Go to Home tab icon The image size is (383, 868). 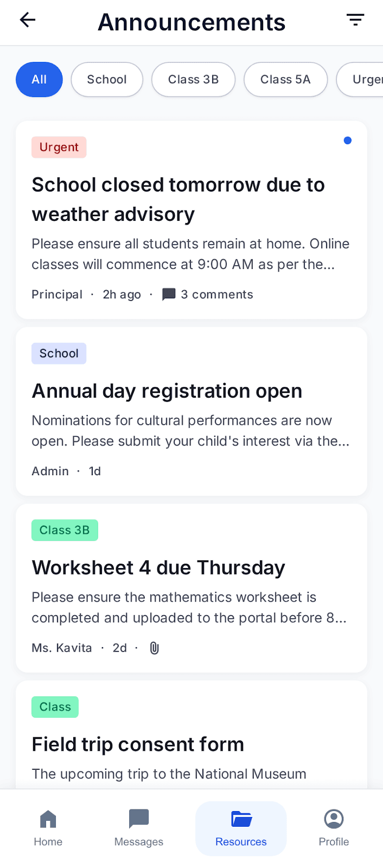tap(48, 819)
